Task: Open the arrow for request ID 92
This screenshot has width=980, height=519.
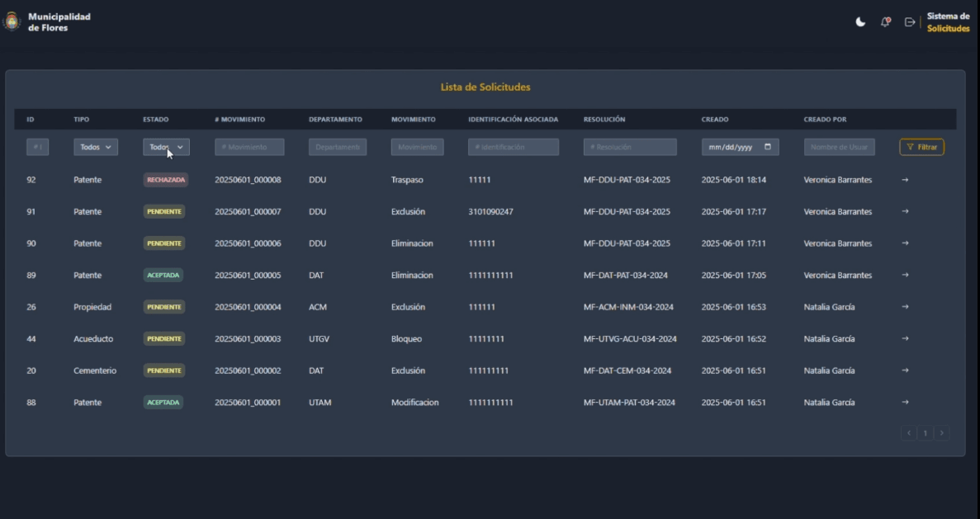Action: 905,180
